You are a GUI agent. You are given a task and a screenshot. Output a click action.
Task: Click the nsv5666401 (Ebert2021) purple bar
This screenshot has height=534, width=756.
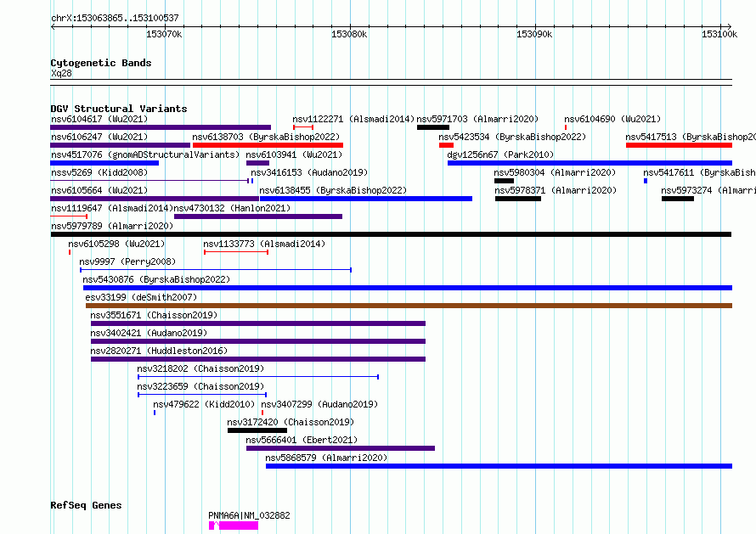point(341,448)
